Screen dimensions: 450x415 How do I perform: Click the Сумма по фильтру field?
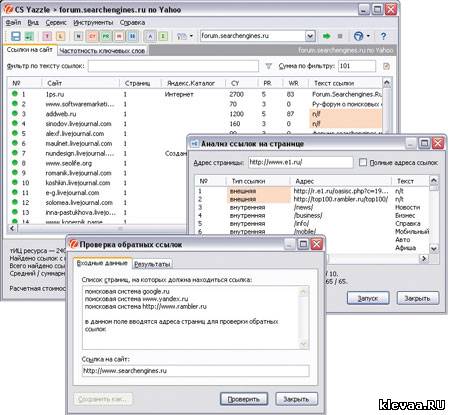click(357, 66)
